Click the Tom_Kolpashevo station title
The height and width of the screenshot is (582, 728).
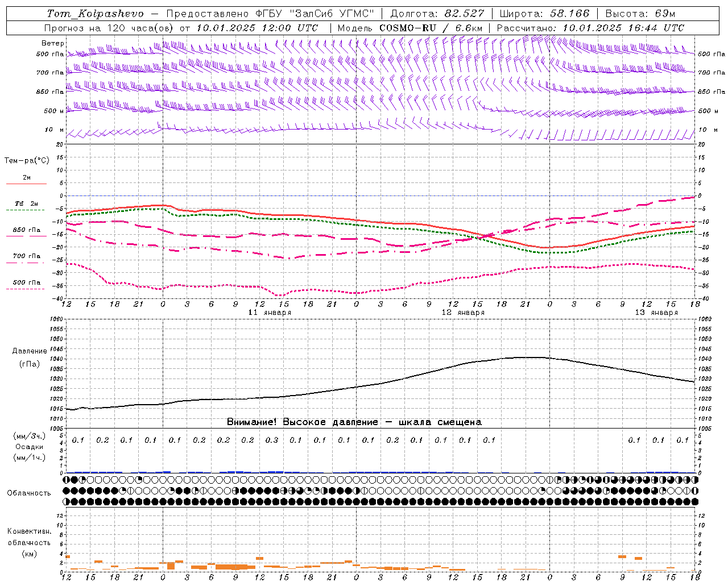(96, 14)
